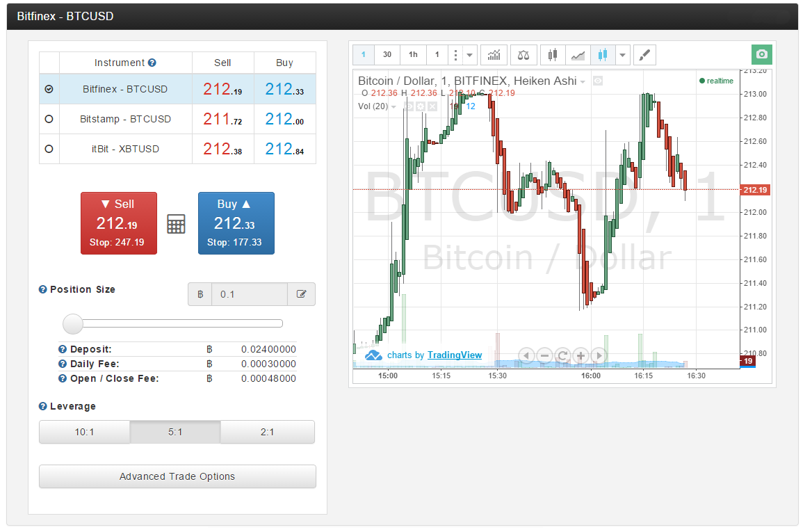Expand Vol (20) indicator dropdown
This screenshot has width=812, height=532.
click(393, 106)
